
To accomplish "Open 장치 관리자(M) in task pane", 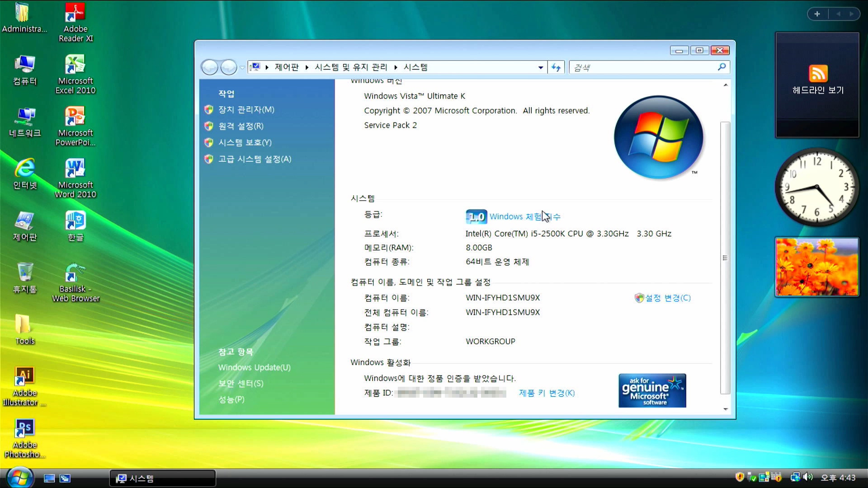I will coord(246,109).
